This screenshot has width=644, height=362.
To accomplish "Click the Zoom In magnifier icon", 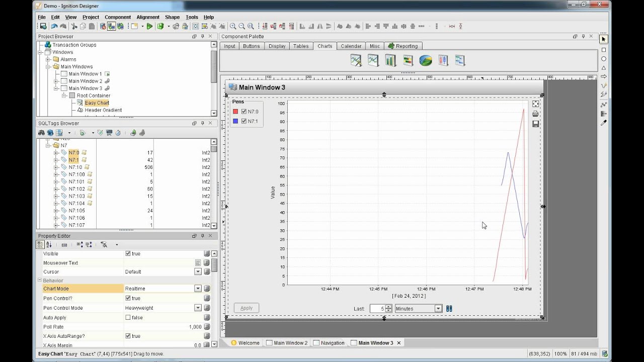I will click(x=233, y=26).
